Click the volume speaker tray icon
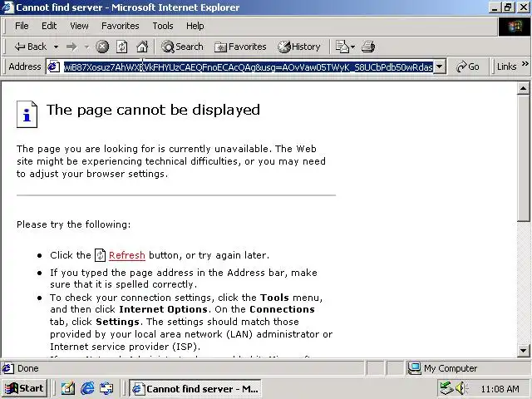 click(461, 388)
